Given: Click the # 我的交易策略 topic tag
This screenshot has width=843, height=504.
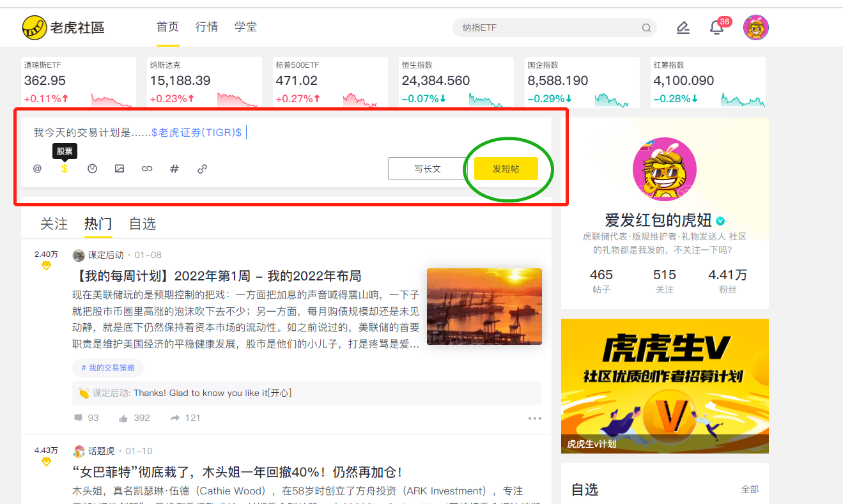Looking at the screenshot, I should click(x=108, y=368).
